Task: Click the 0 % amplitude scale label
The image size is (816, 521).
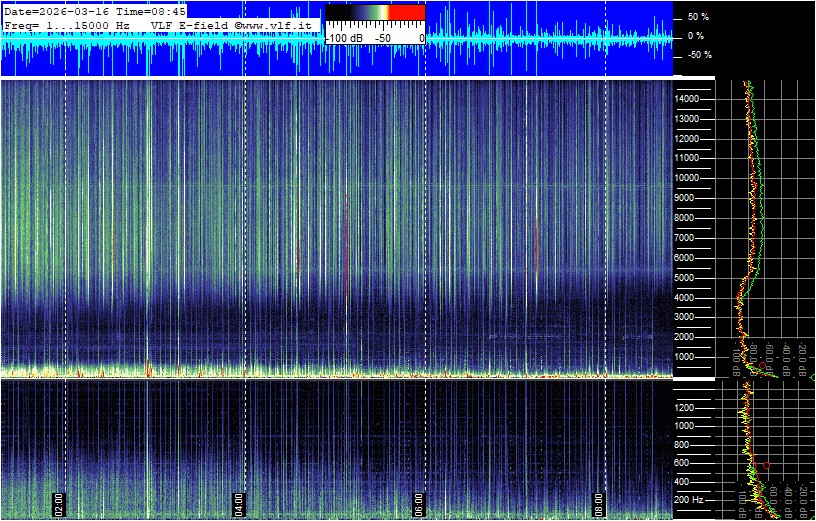Action: click(x=695, y=36)
